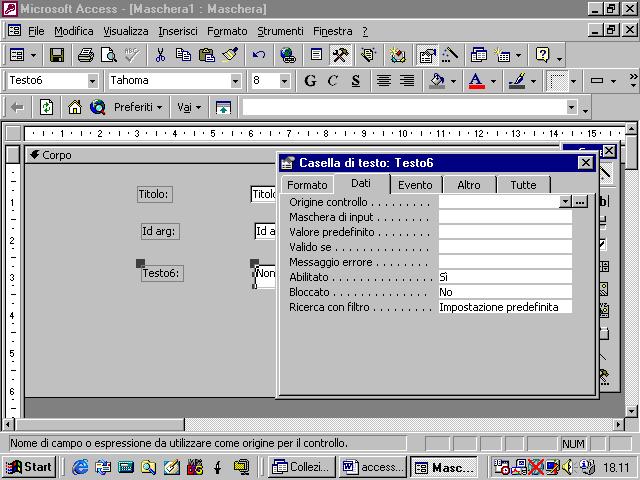The height and width of the screenshot is (480, 640).
Task: Toggle the Properties sheet icon
Action: (427, 55)
